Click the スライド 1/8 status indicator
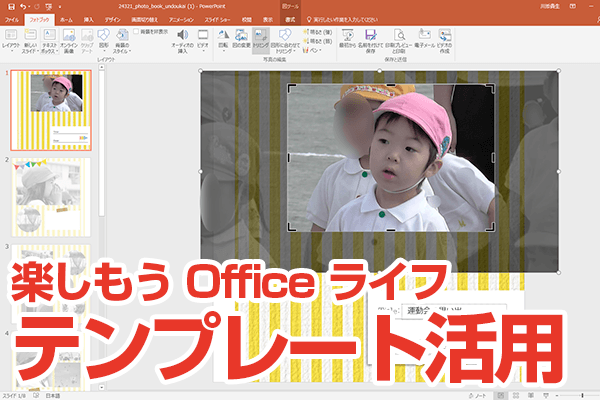Screen dimensions: 600x400 coord(14,396)
